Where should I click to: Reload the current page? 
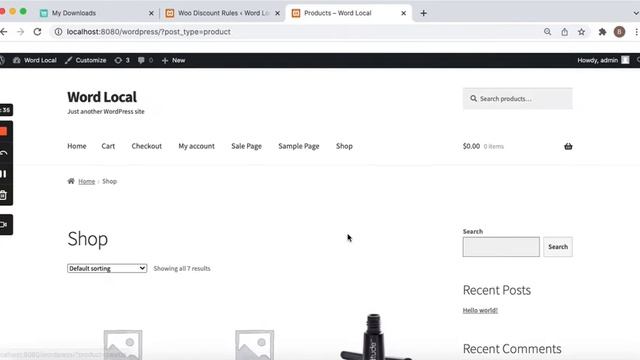pos(37,32)
